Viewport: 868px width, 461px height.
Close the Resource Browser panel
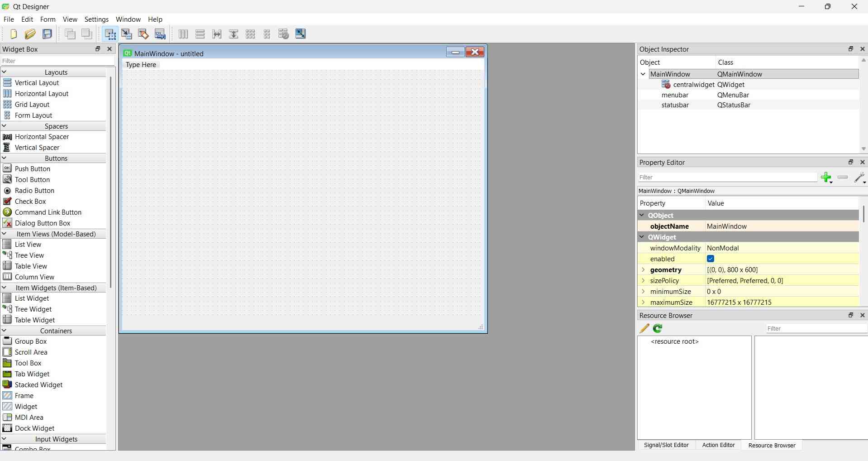863,315
